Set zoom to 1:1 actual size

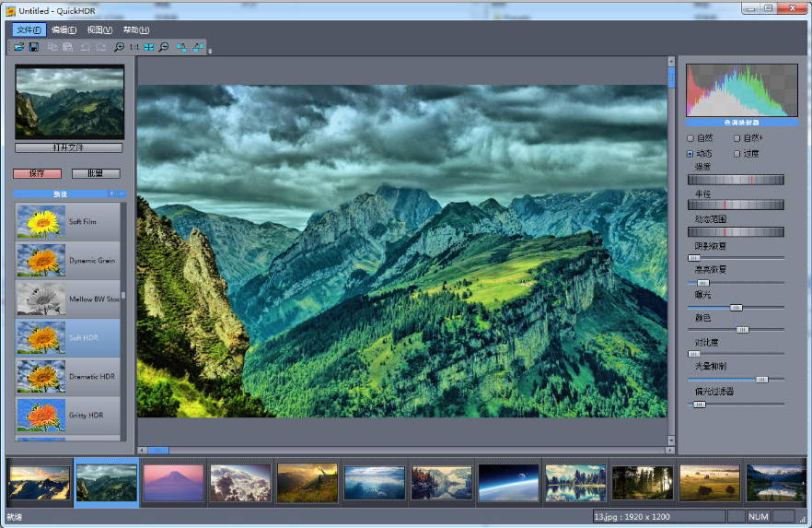134,47
